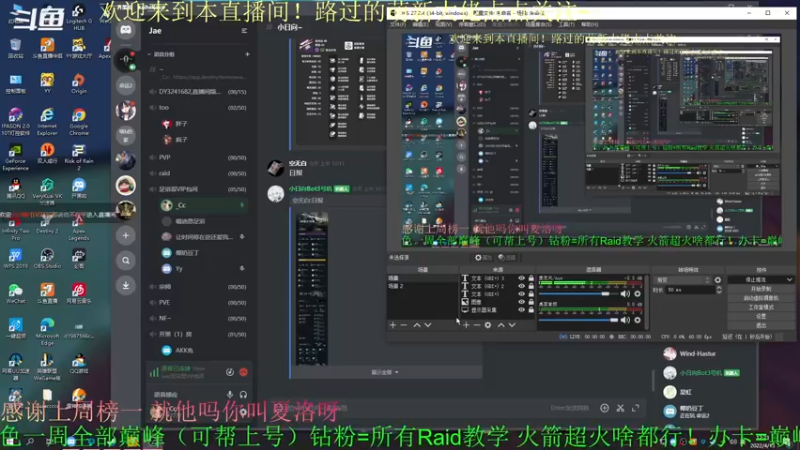
Task: Click 设置 button in OBS controls
Action: tap(761, 316)
